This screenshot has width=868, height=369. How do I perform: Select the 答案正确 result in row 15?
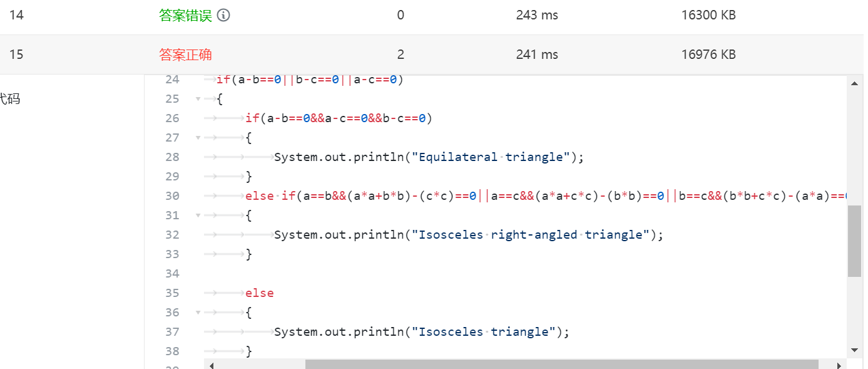coord(186,55)
